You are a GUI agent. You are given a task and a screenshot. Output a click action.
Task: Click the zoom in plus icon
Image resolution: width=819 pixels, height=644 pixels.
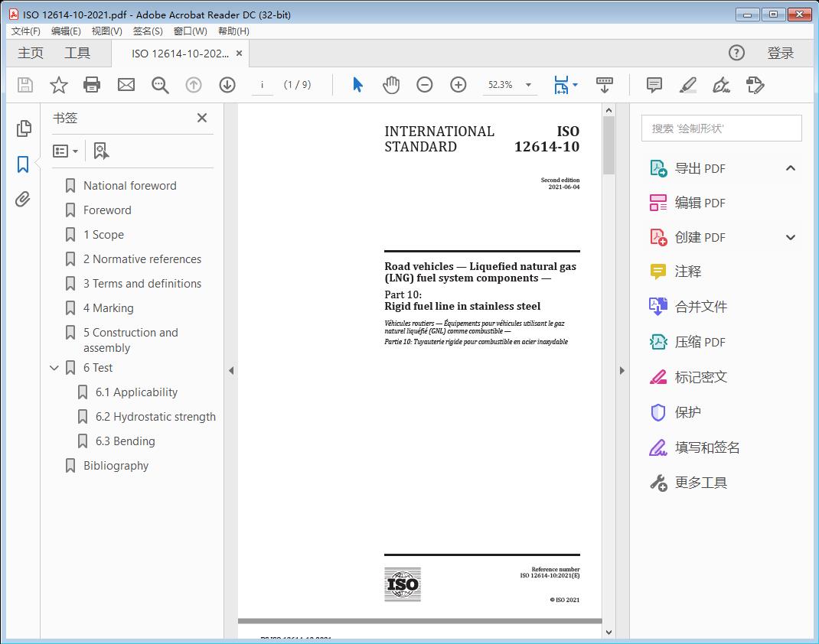pyautogui.click(x=458, y=85)
